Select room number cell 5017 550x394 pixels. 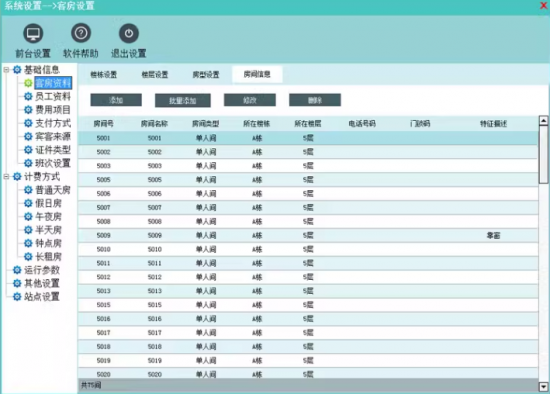click(103, 333)
